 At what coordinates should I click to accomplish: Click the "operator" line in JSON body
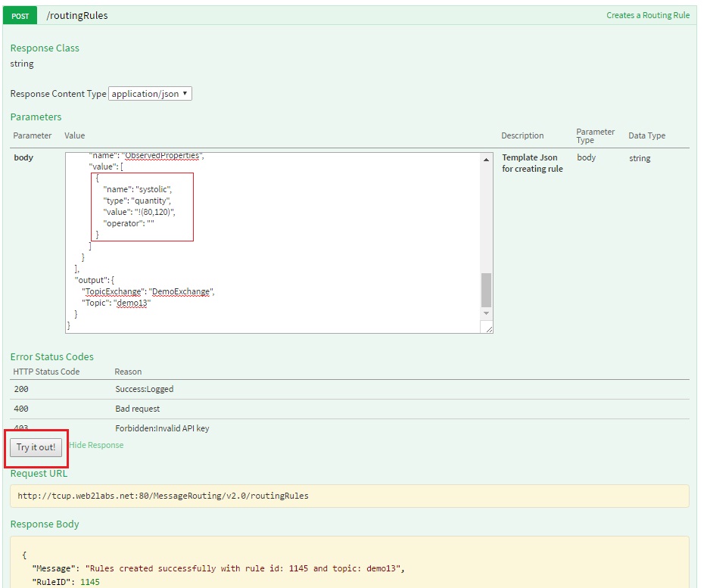point(129,223)
